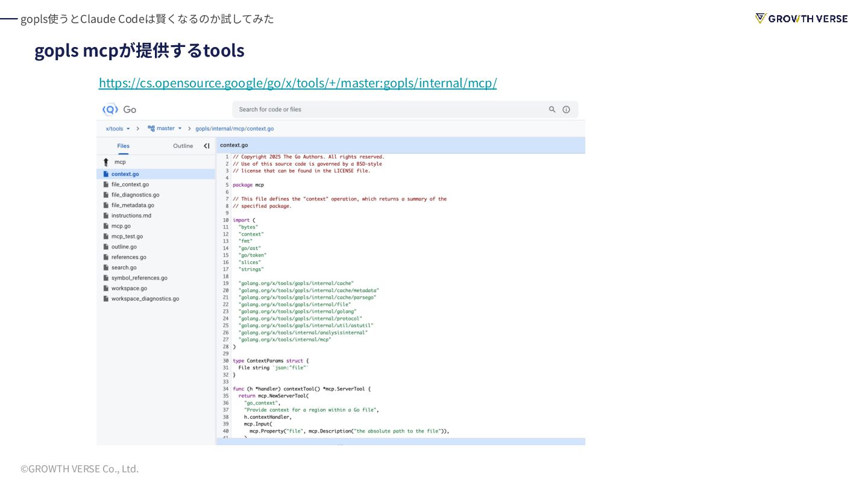Open context.go in the file list

pos(156,174)
